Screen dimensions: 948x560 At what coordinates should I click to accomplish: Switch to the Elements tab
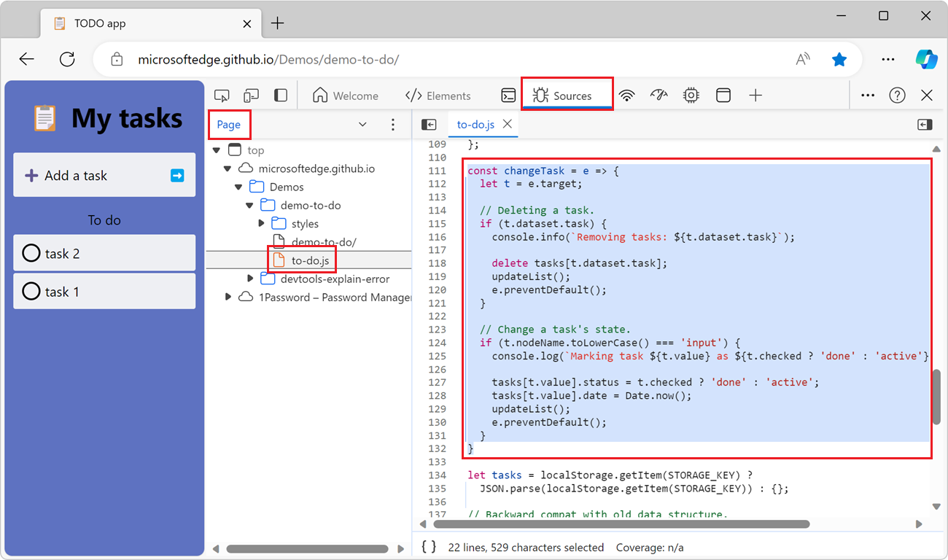(x=438, y=95)
